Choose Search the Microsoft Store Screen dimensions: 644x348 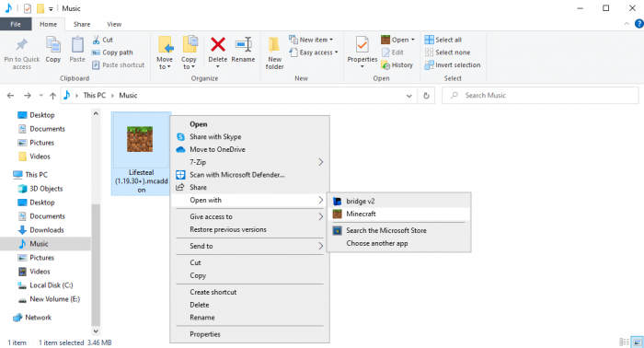pos(398,230)
